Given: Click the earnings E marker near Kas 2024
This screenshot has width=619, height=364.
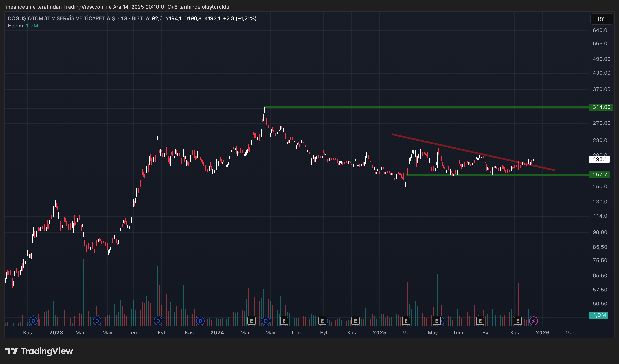Looking at the screenshot, I should point(355,321).
